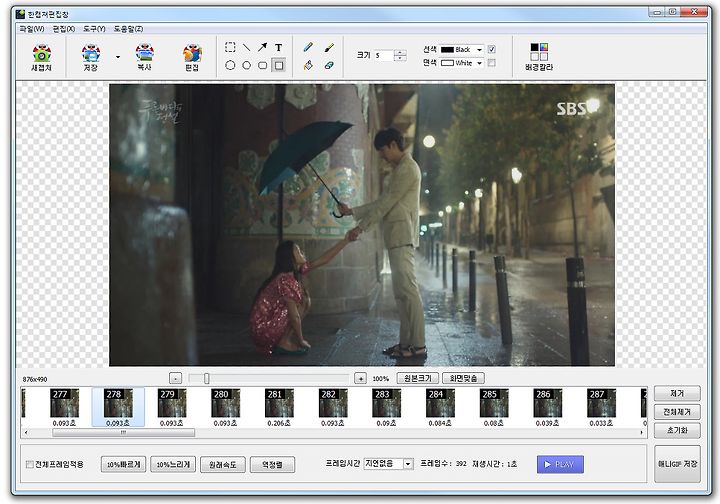Click the frame strip horizontal scrollbar thumb

tap(124, 432)
